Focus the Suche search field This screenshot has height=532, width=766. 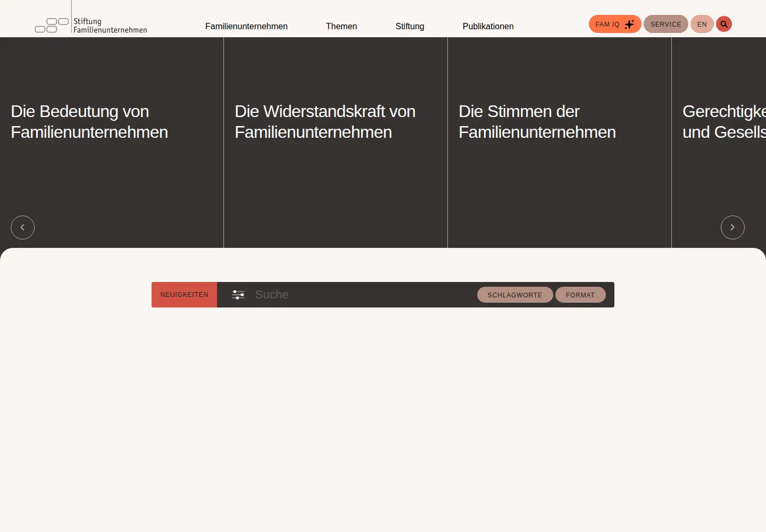coord(362,295)
